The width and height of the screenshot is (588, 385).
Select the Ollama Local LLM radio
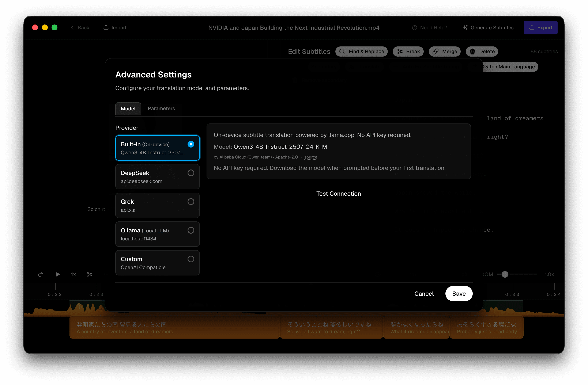[x=191, y=230]
